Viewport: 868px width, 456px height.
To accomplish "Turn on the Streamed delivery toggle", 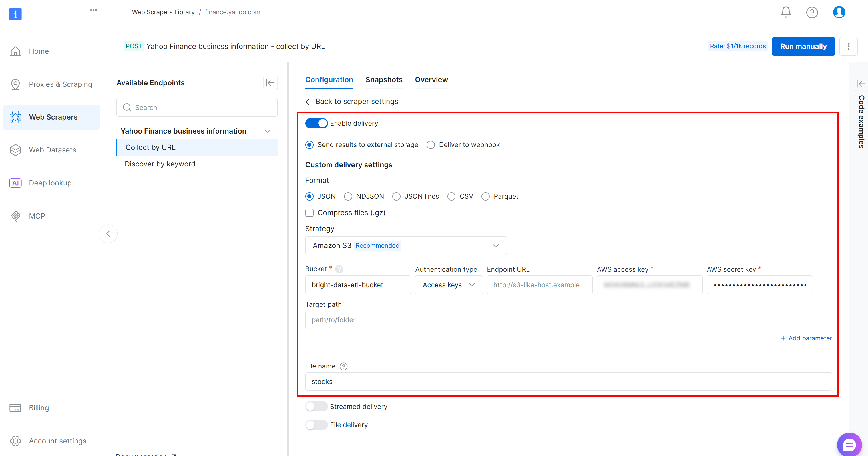I will click(x=316, y=407).
